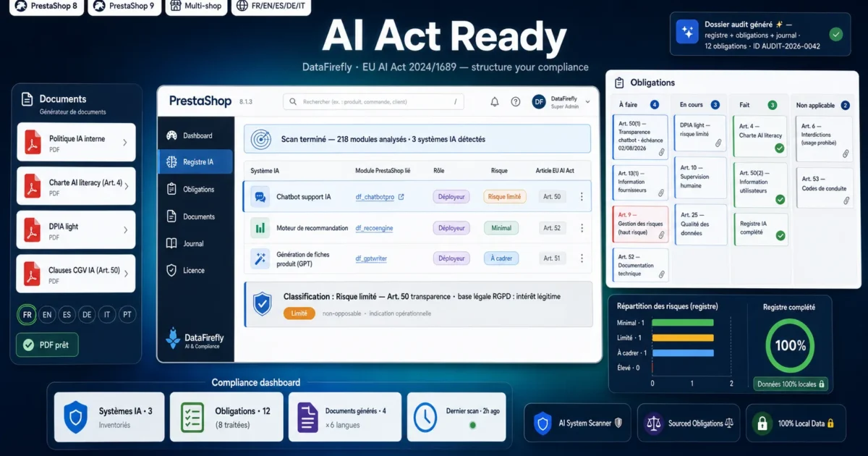Open row menu for Génération de fiches produit
This screenshot has width=868, height=456.
click(582, 258)
